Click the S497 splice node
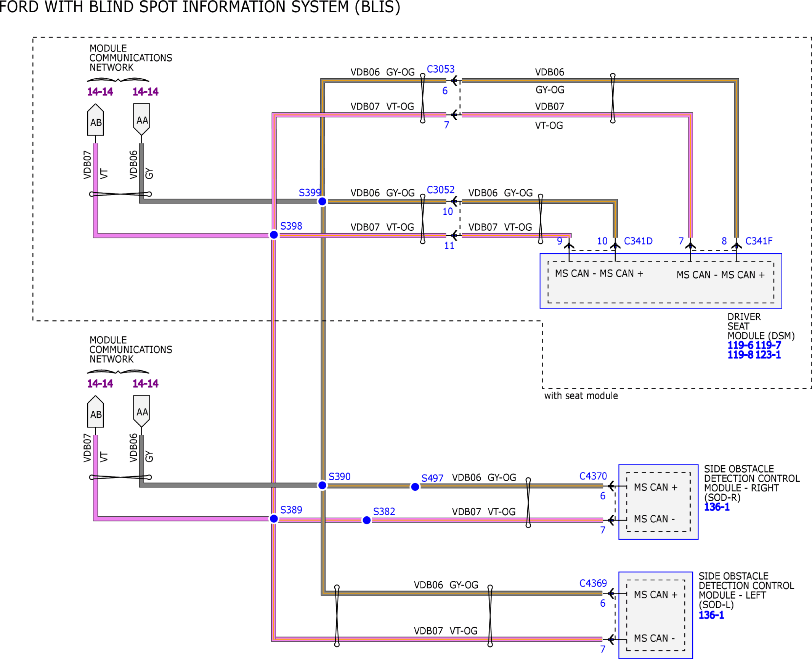 [x=415, y=487]
